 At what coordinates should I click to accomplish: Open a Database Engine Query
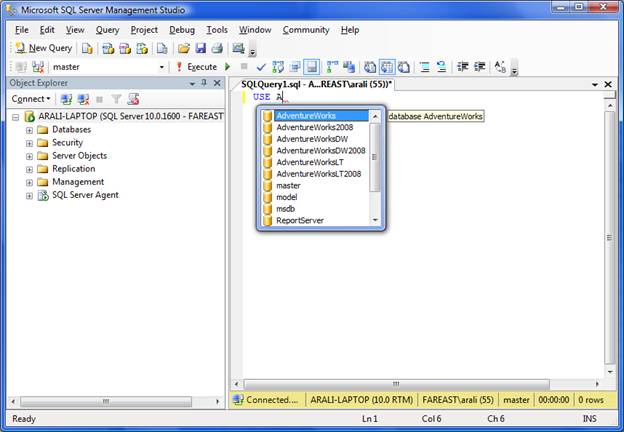87,49
